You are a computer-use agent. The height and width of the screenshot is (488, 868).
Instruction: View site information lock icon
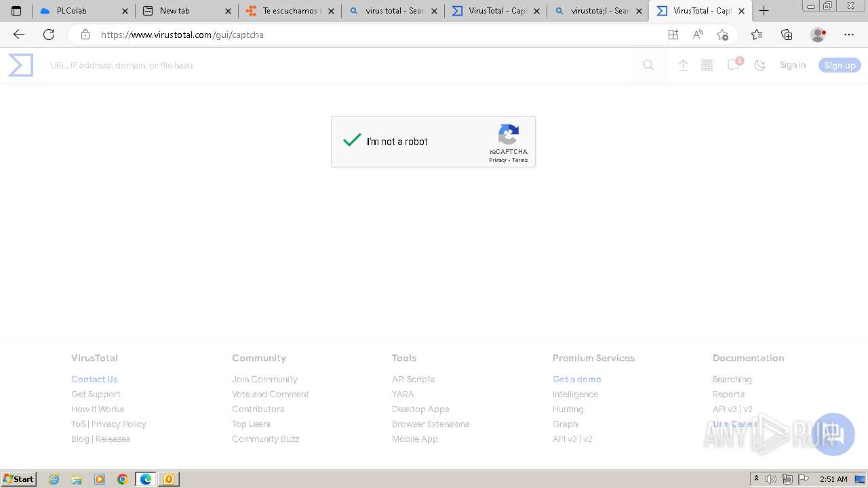tap(85, 35)
